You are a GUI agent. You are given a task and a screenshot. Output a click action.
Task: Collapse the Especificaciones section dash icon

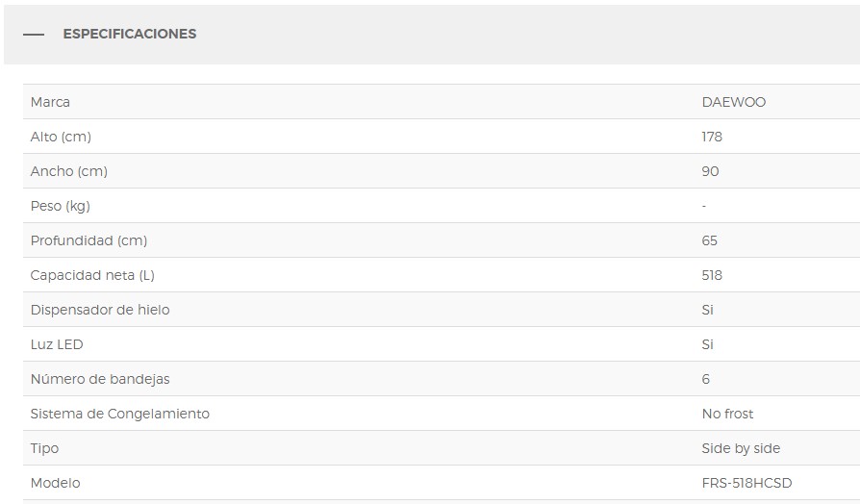tap(34, 35)
